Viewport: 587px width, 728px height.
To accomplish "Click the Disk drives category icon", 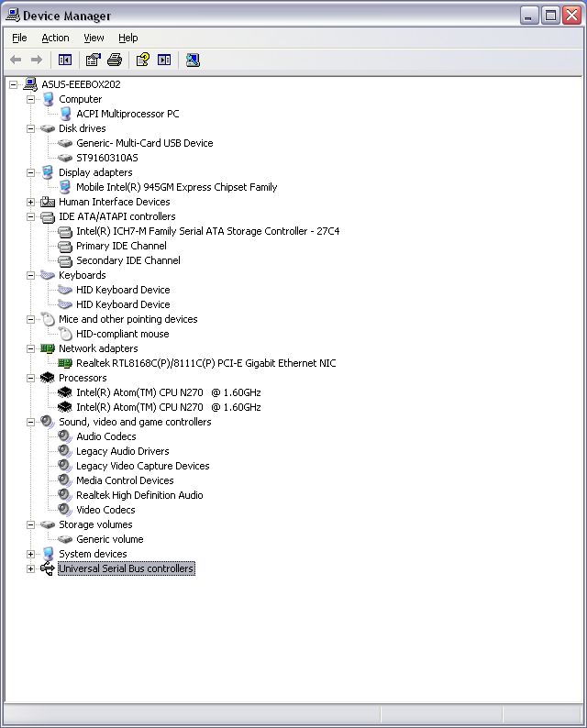I will (x=48, y=128).
